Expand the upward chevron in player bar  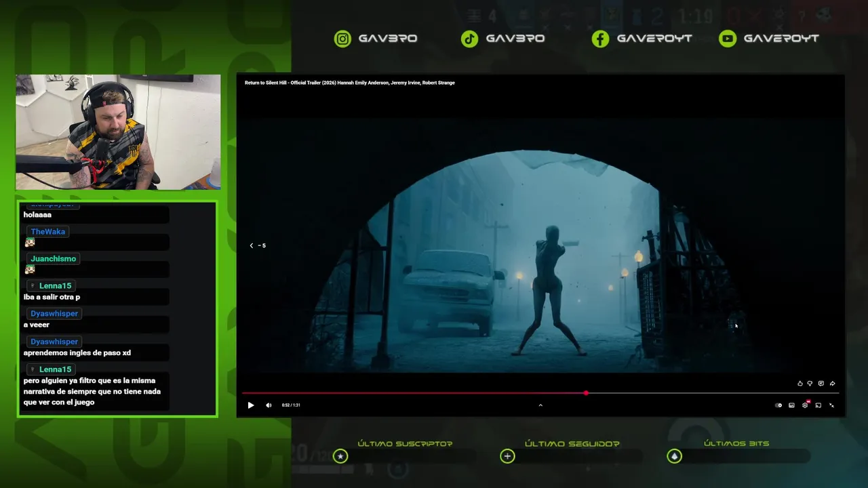point(540,405)
